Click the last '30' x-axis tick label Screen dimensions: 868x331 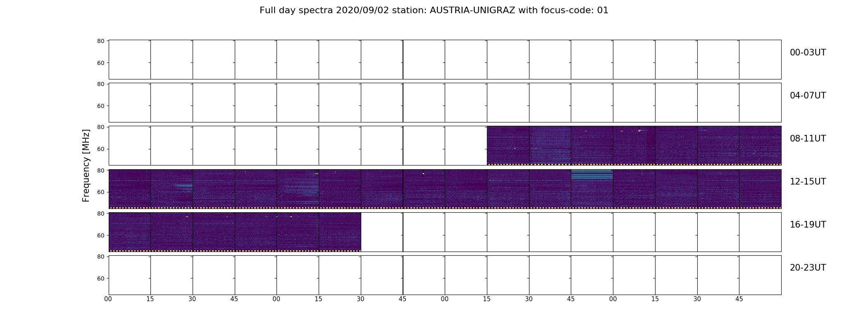click(x=697, y=299)
